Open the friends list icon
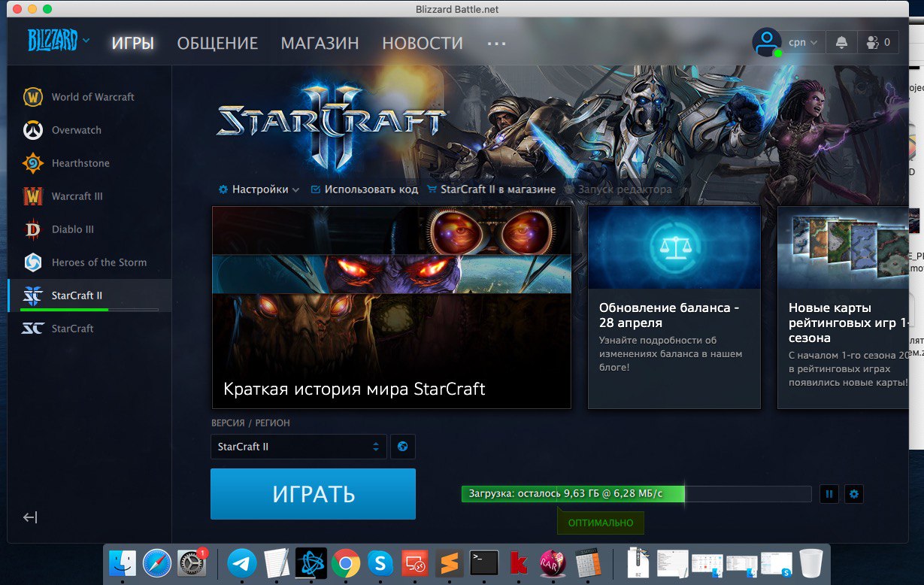Viewport: 924px width, 585px height. [x=877, y=42]
